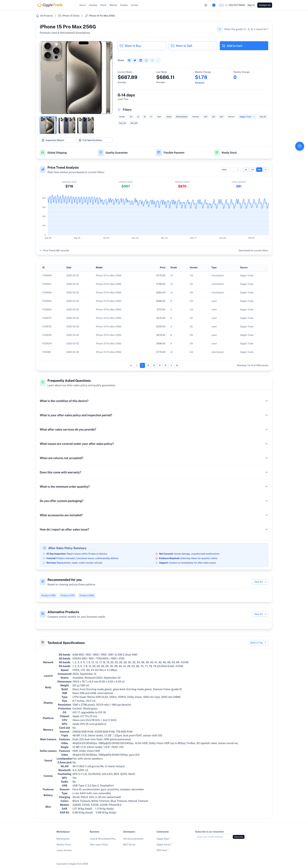Open the Daily interval dropdown
Screen dimensions: 308x868
click(230, 169)
